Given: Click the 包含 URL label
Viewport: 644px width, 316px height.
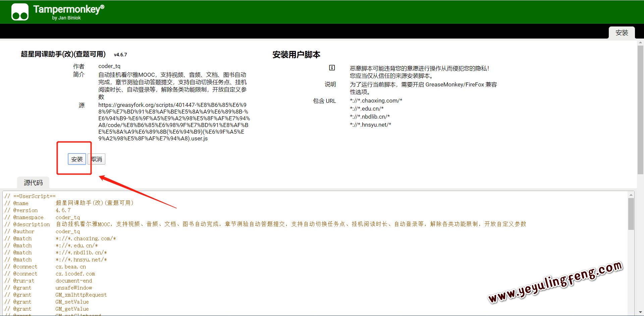Looking at the screenshot, I should pyautogui.click(x=324, y=101).
